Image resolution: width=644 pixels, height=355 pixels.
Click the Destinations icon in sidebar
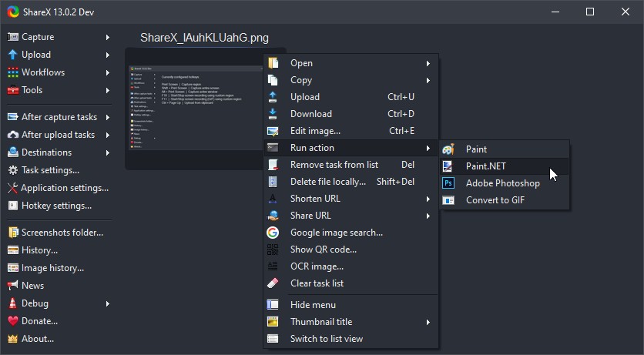pos(13,152)
